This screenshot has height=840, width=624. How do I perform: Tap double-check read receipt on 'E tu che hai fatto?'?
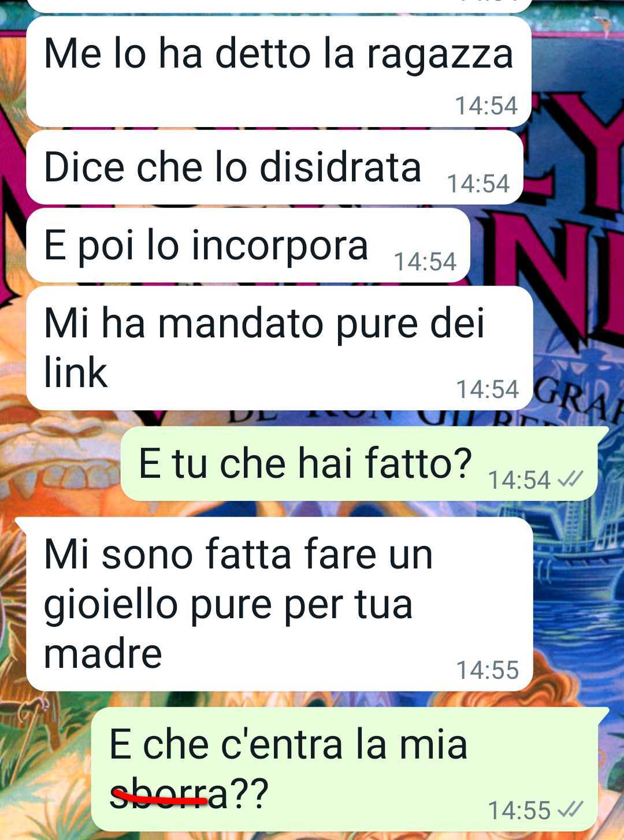pyautogui.click(x=570, y=478)
